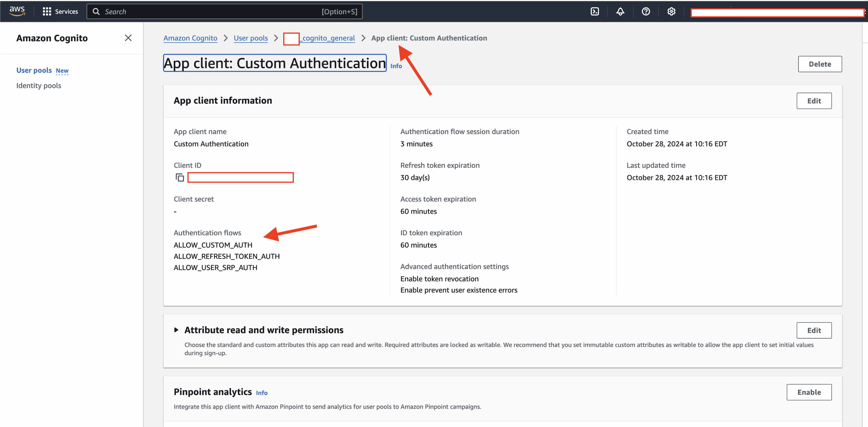Go to User pools breadcrumb link

(x=251, y=38)
